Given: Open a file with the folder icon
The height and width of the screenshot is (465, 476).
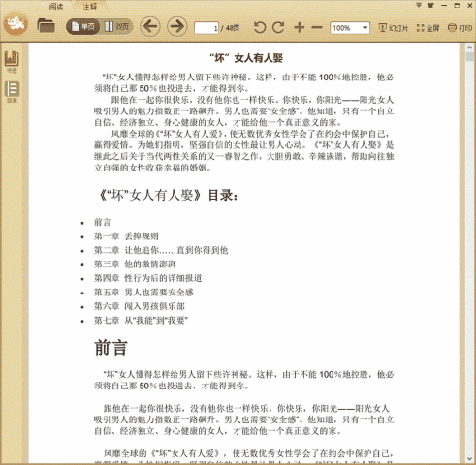Looking at the screenshot, I should click(x=46, y=25).
